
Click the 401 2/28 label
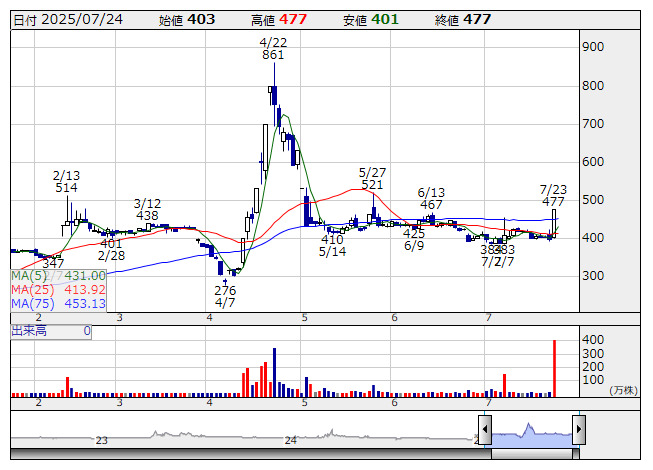click(x=111, y=249)
